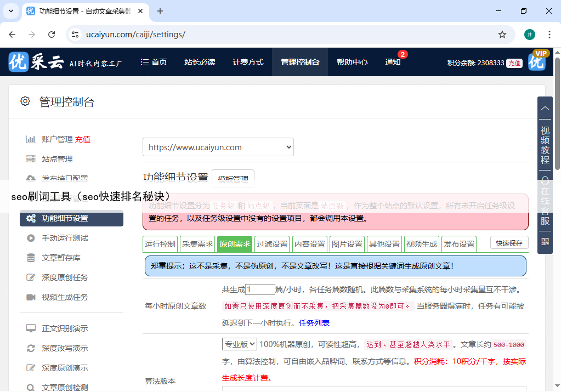Open the 专业版 algorithm version dropdown
The image size is (561, 392).
pyautogui.click(x=239, y=344)
